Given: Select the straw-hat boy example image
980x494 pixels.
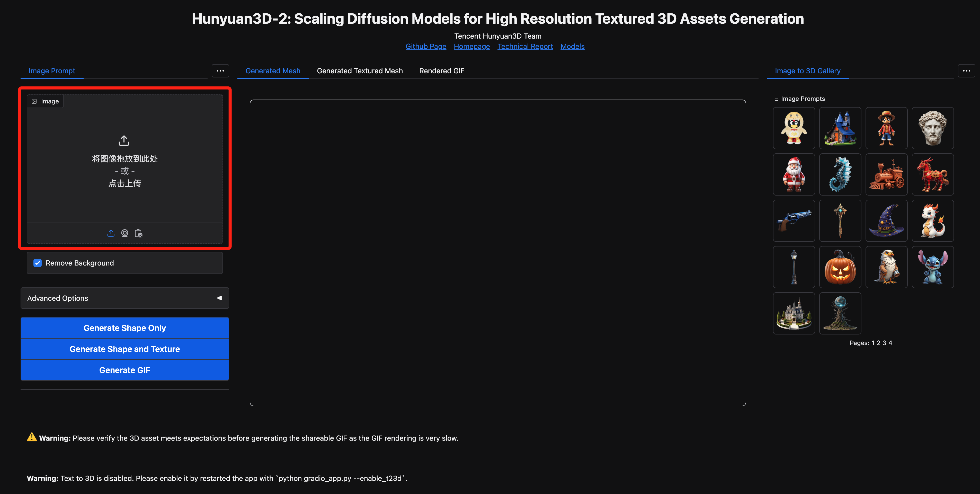Looking at the screenshot, I should [x=886, y=128].
